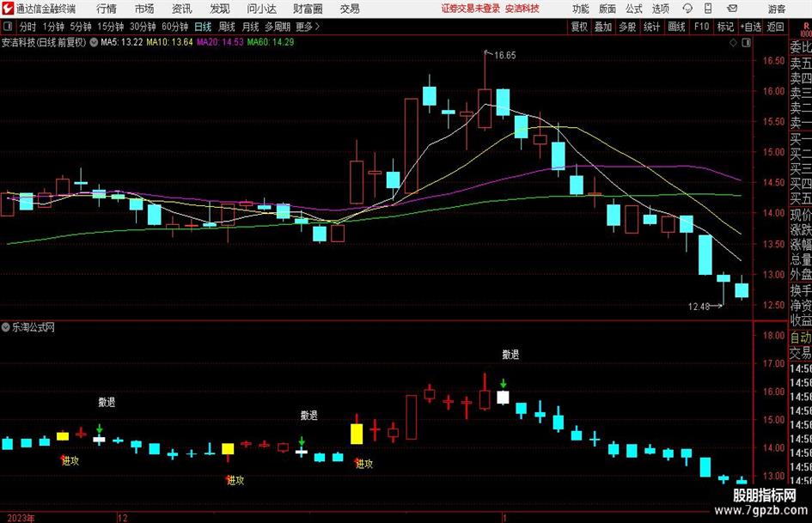Add stock with +自选 button

coord(750,27)
